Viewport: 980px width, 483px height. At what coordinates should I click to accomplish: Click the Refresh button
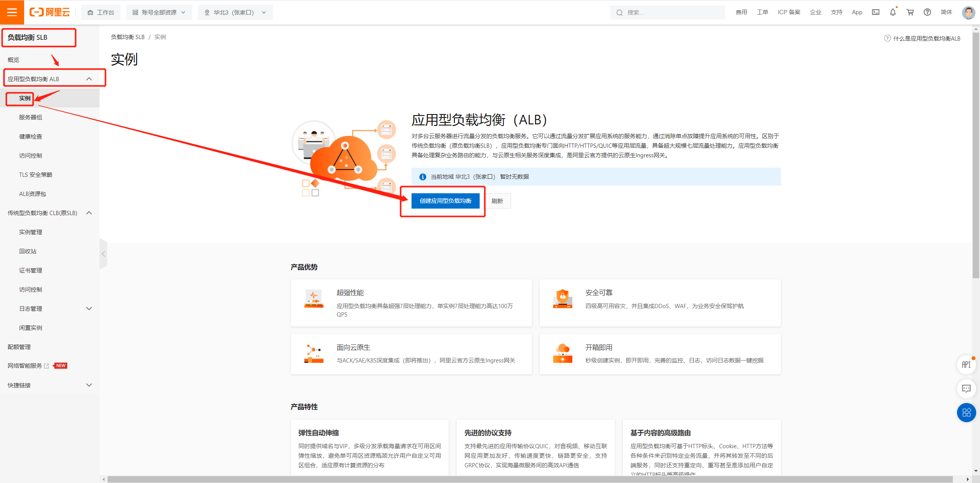pos(497,201)
